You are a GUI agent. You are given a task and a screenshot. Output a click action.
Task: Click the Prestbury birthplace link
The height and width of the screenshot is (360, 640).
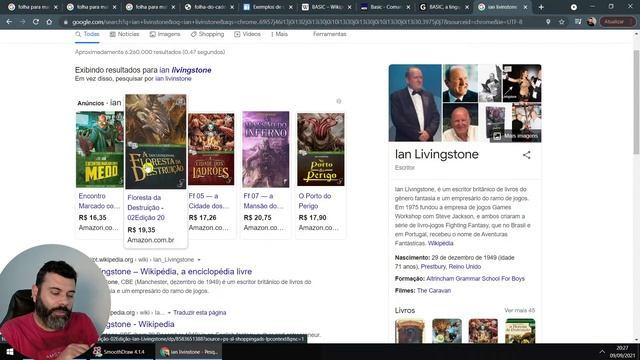[433, 267]
